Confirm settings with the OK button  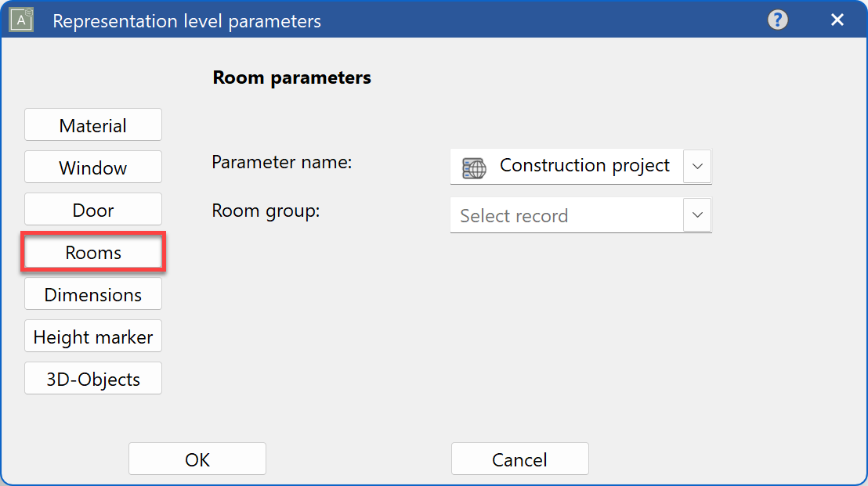tap(197, 459)
